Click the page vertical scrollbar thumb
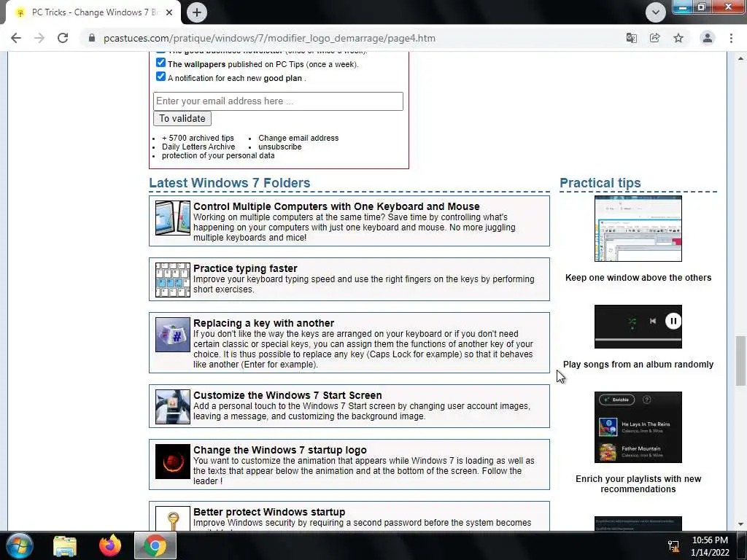 [x=740, y=360]
